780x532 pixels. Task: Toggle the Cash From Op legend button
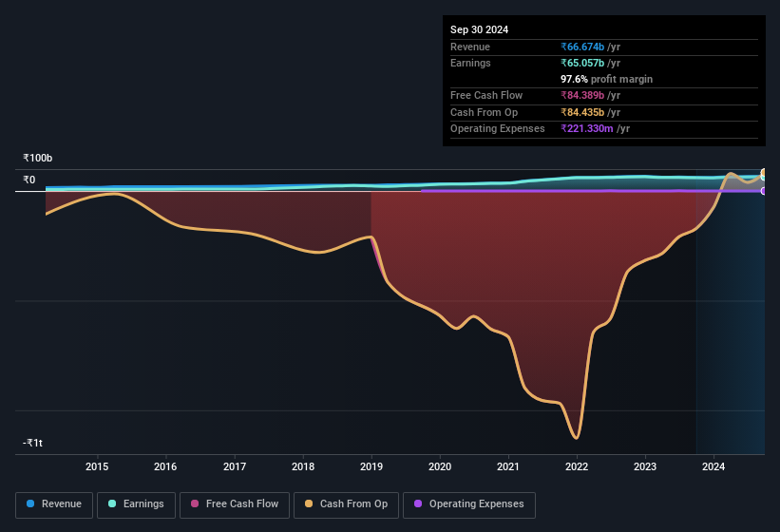click(x=346, y=504)
